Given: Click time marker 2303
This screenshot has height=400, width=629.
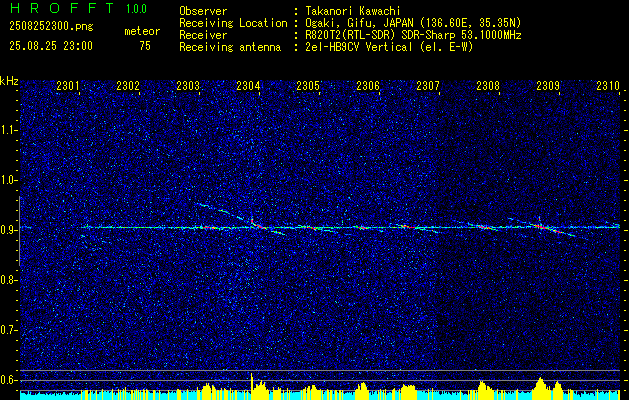Looking at the screenshot, I should pyautogui.click(x=188, y=85).
